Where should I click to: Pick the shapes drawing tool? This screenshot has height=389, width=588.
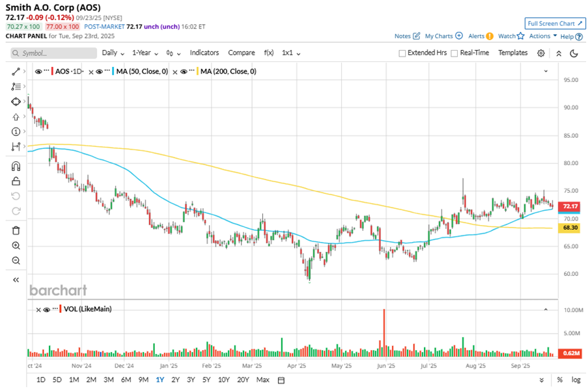point(16,101)
